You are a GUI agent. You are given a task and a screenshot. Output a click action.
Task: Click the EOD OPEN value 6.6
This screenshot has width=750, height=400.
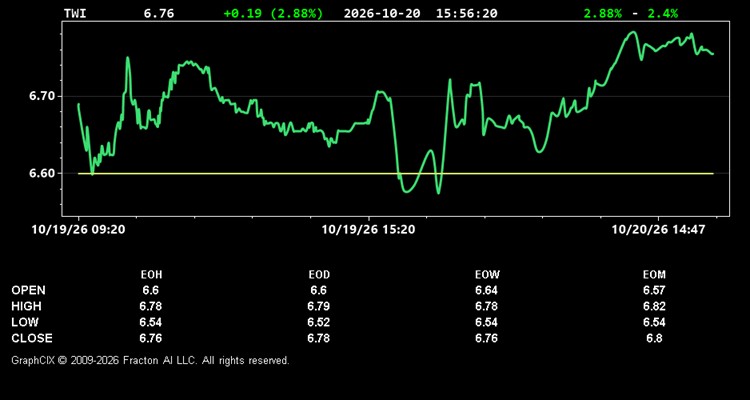(x=318, y=290)
